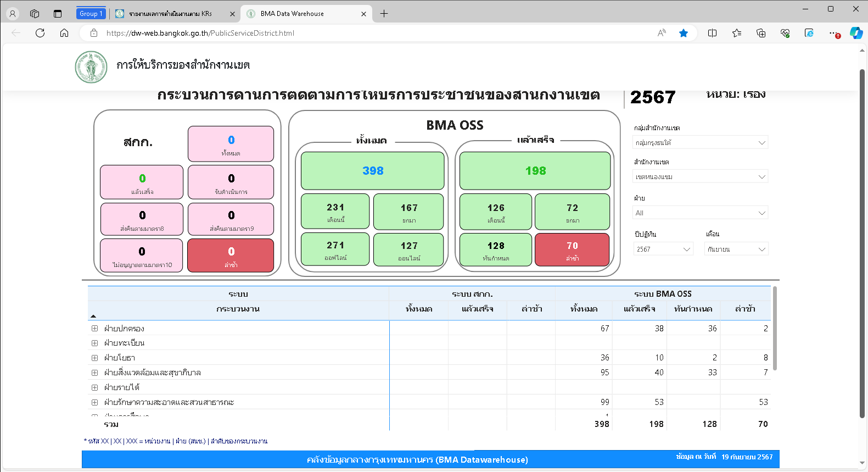Open a new browser tab
Screen dimensions: 868x472
384,14
